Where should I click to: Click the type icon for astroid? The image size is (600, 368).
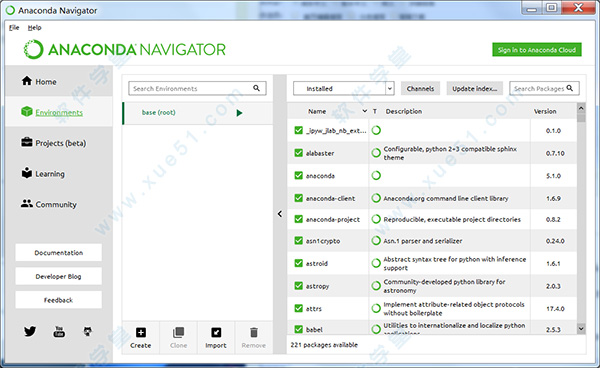click(x=376, y=263)
